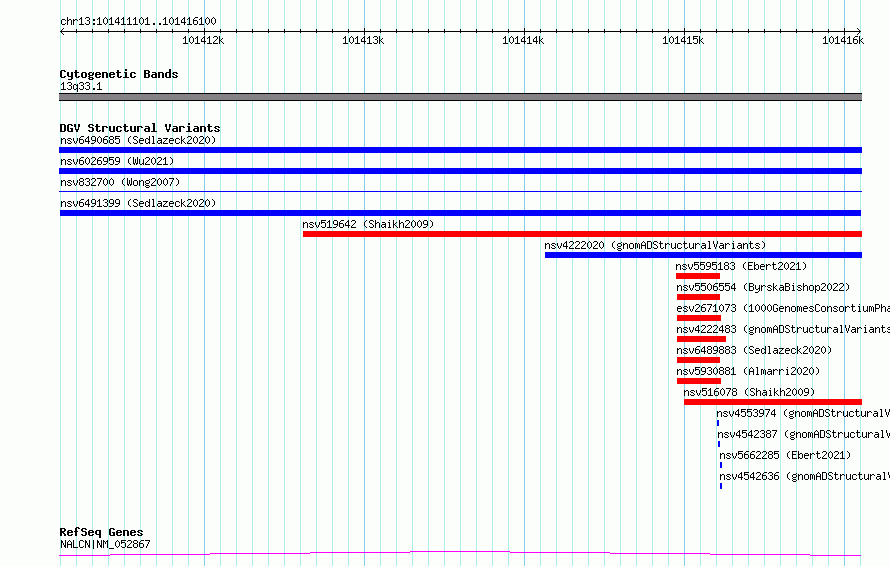Select the nsv4222483 gnomADStructuralVariants label
Image resolution: width=890 pixels, height=566 pixels.
pyautogui.click(x=783, y=329)
